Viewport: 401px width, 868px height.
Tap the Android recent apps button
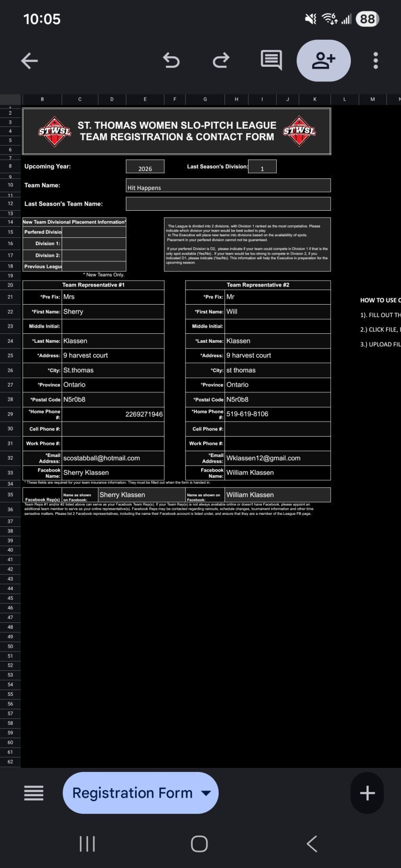coord(87,843)
